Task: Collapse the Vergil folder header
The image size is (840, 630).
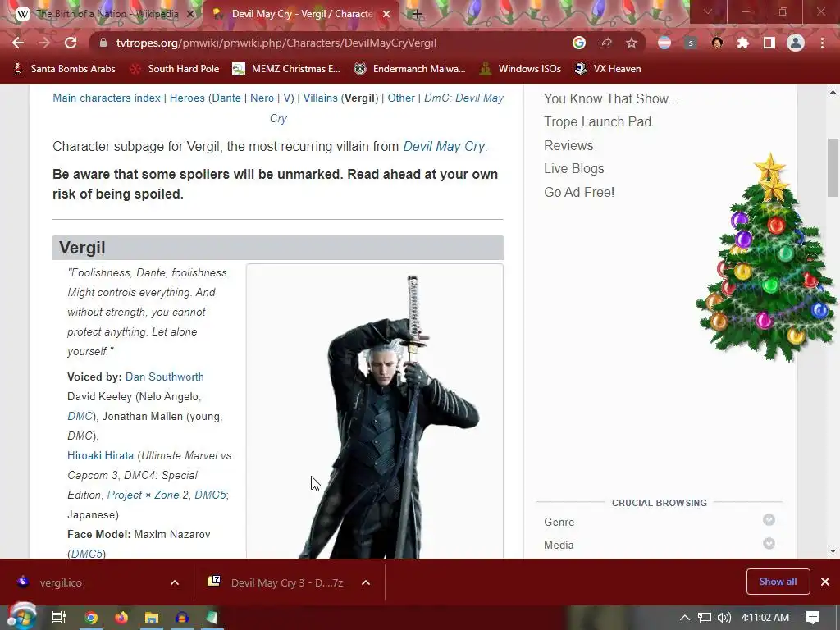Action: pyautogui.click(x=277, y=248)
